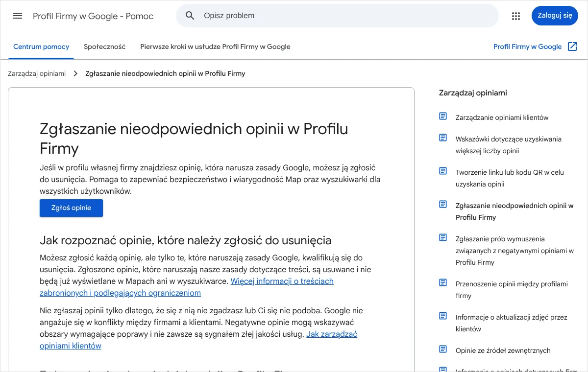
Task: Click article icon beside Zgłaszanie prób wymuszenia
Action: (443, 238)
